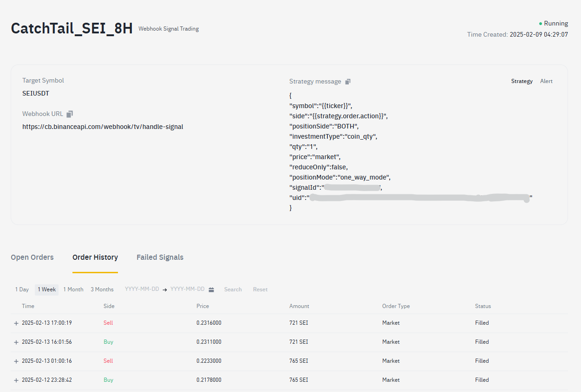Expand order row from 2025-02-12 23:28:42
Image resolution: width=581 pixels, height=392 pixels.
click(x=16, y=380)
